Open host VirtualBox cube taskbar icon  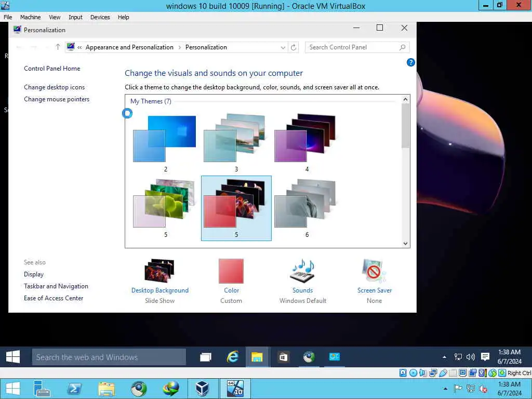(202, 389)
